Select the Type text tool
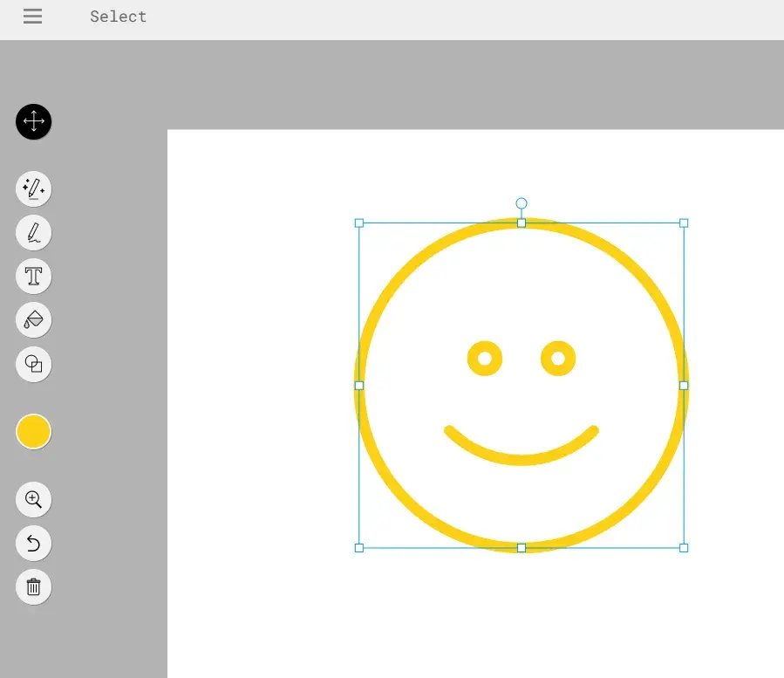 [33, 277]
